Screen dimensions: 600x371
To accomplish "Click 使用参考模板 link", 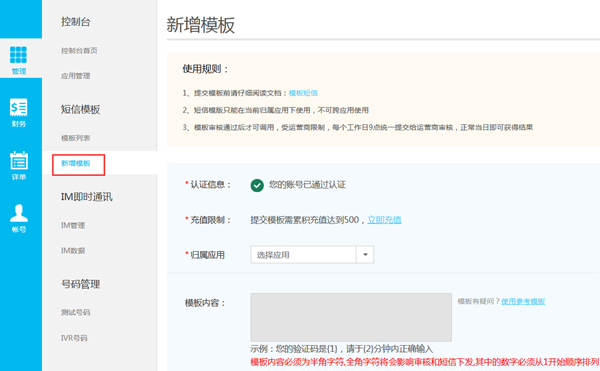I will point(523,301).
